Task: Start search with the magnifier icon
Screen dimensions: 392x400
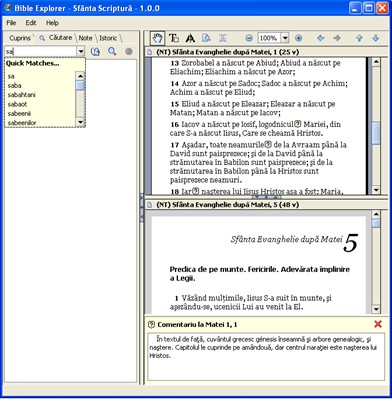Action: pyautogui.click(x=112, y=51)
